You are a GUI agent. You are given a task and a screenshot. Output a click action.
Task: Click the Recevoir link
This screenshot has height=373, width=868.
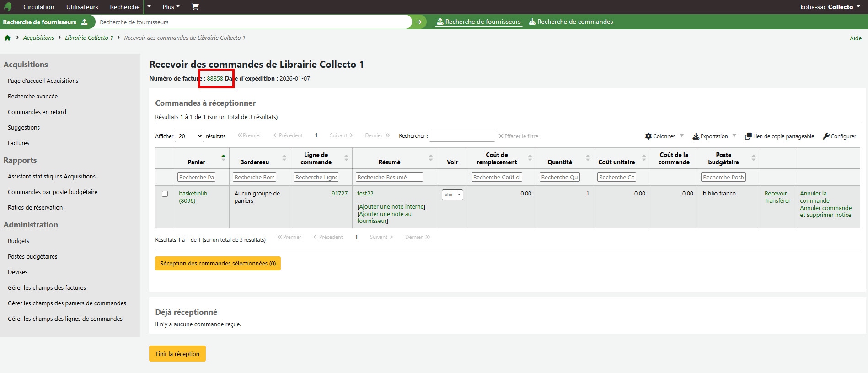(x=775, y=194)
